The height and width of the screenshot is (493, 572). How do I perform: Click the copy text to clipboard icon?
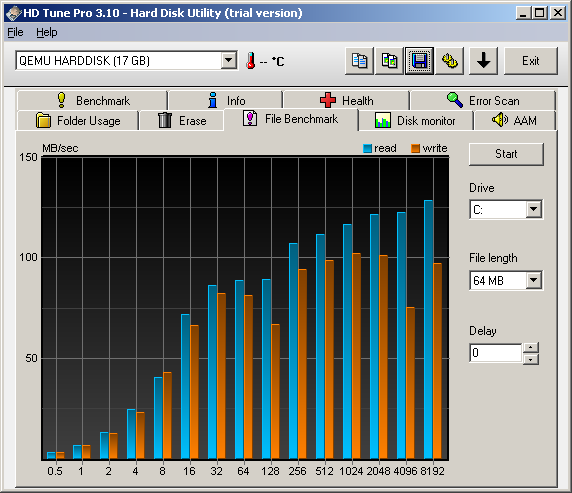pyautogui.click(x=359, y=61)
